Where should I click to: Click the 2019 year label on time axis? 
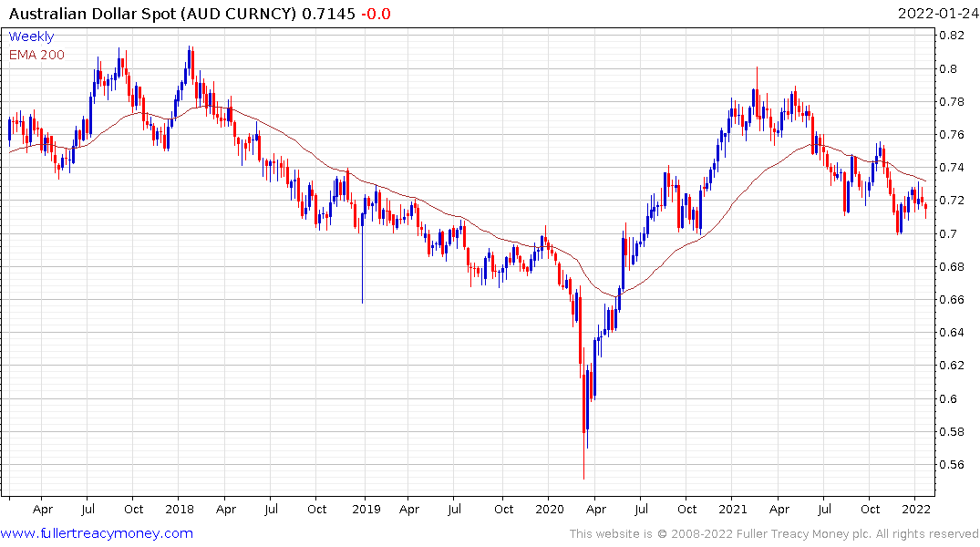coord(366,510)
